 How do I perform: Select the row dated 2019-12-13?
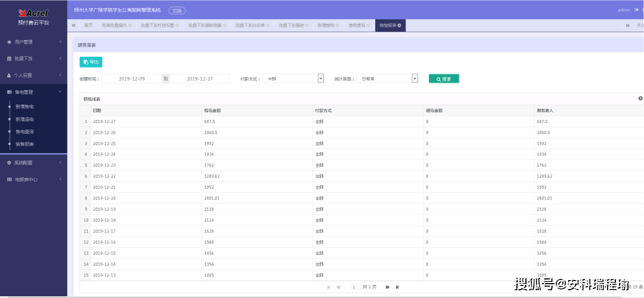pos(361,275)
